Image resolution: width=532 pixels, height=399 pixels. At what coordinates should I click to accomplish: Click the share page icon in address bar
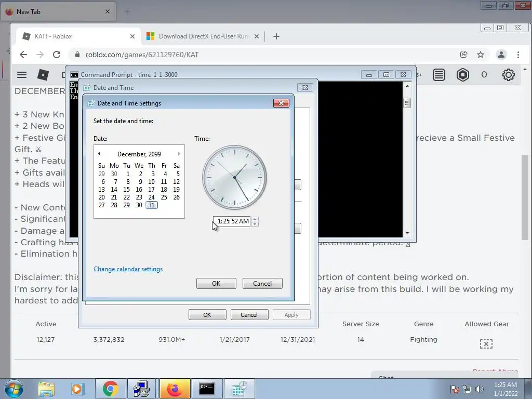pyautogui.click(x=463, y=55)
